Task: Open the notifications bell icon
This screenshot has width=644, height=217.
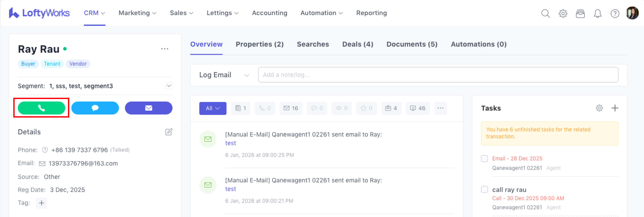Action: pos(598,13)
